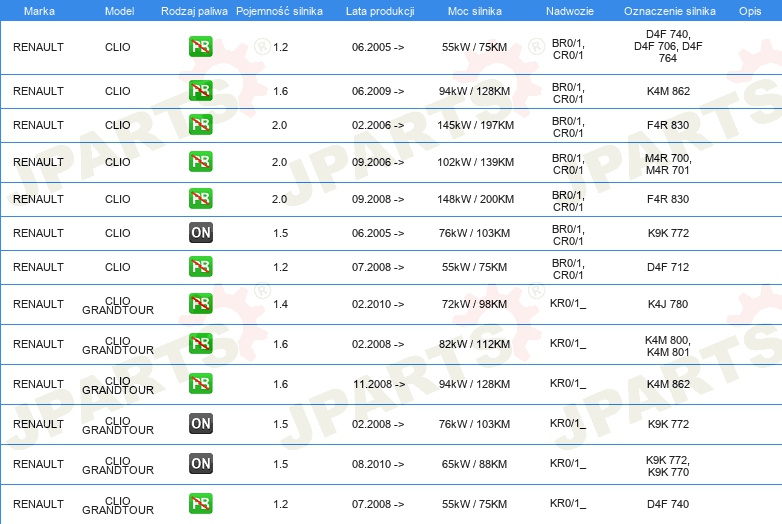Click the petrol icon for Clio 145kW / 197KM
Image resolution: width=782 pixels, height=524 pixels.
201,125
